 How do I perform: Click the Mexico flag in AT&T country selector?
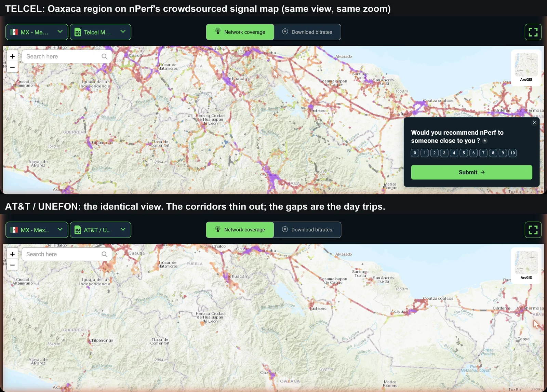[x=14, y=230]
